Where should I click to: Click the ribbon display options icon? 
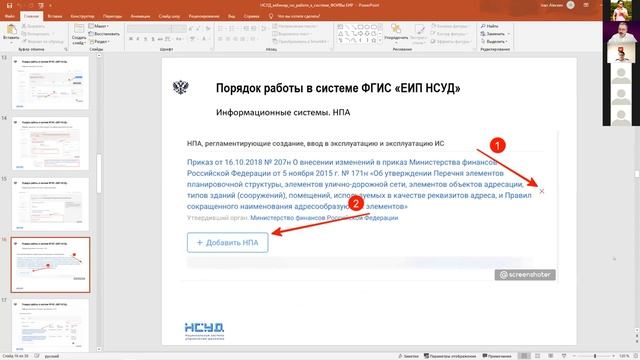pyautogui.click(x=586, y=5)
